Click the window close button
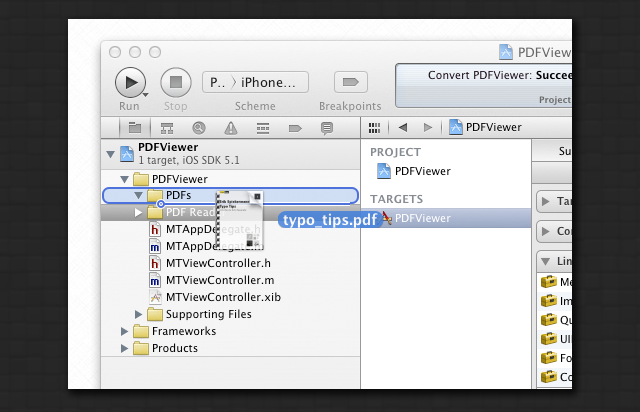The height and width of the screenshot is (412, 640). point(115,52)
